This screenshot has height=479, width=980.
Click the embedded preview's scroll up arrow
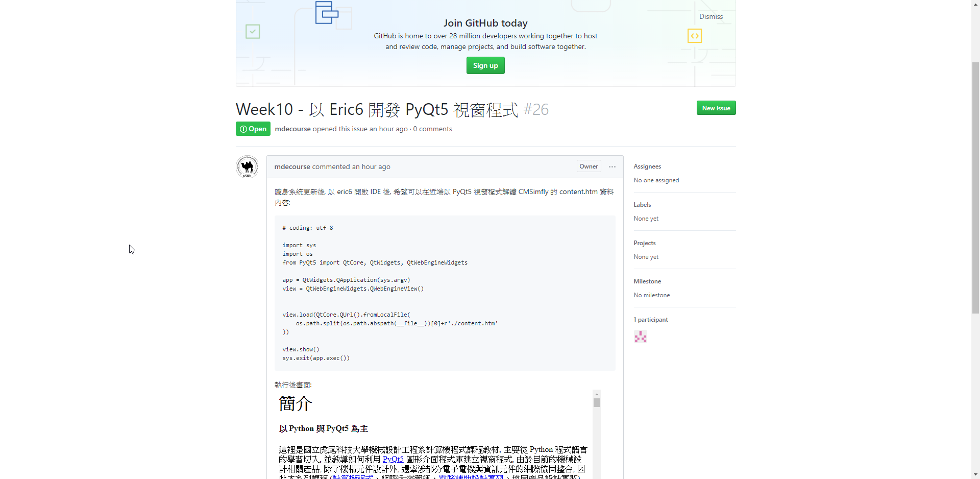click(597, 394)
